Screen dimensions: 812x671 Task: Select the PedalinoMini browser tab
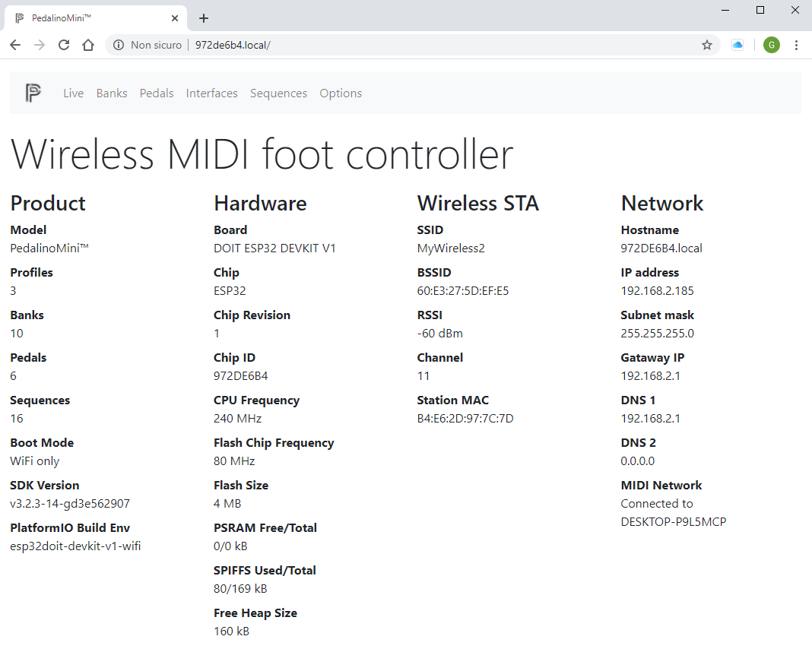96,18
